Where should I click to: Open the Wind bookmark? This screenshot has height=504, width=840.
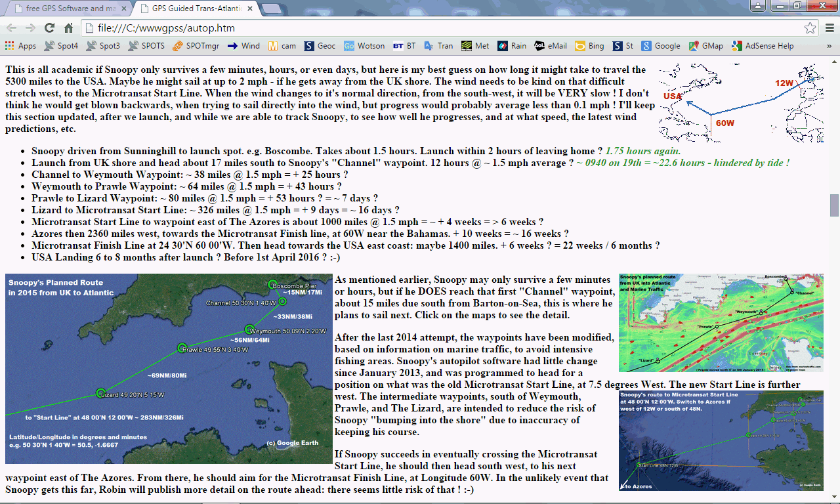pyautogui.click(x=243, y=46)
